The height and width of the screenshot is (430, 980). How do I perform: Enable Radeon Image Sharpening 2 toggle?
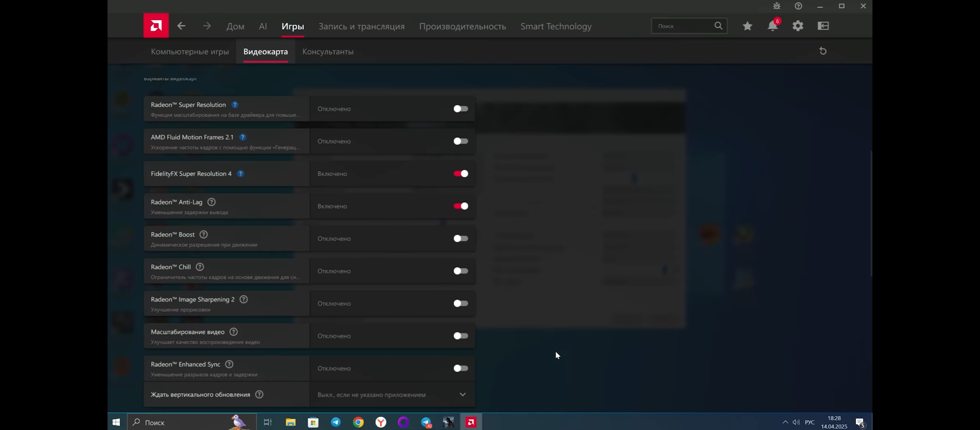point(461,303)
